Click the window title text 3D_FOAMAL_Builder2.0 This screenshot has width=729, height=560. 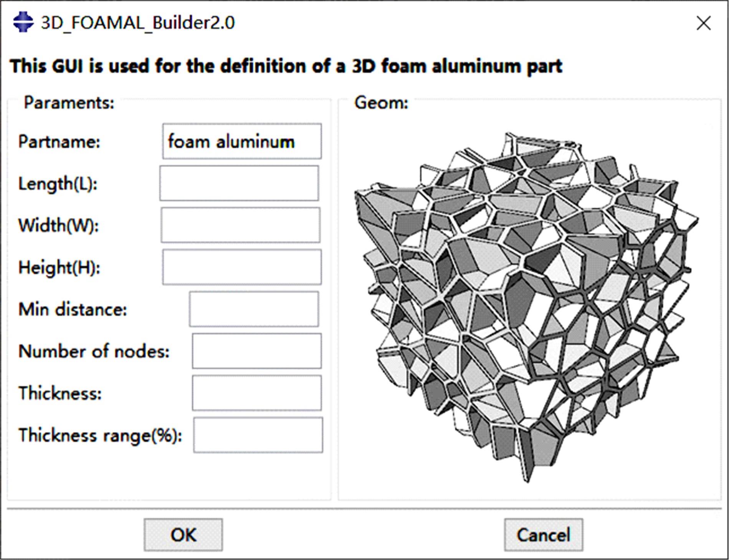point(137,23)
